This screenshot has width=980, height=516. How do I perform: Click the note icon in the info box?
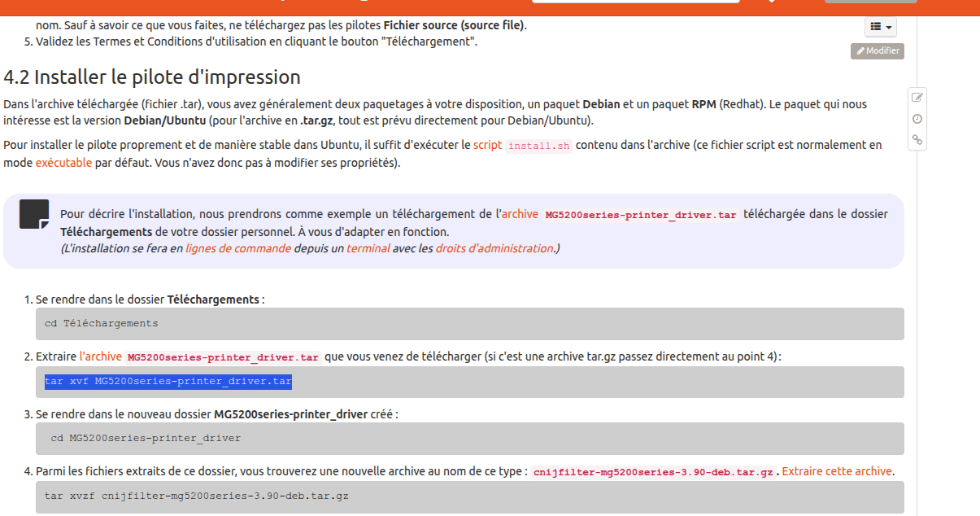(x=34, y=214)
